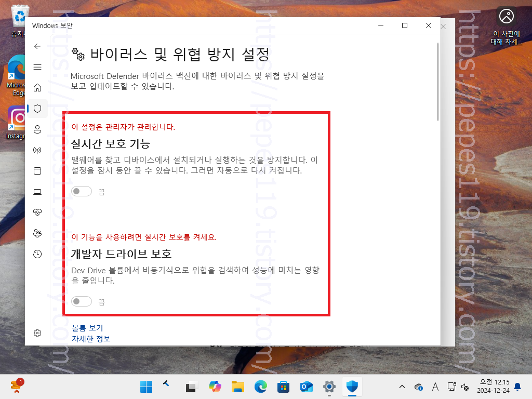532x399 pixels.
Task: Open Device performance & health heart icon
Action: click(37, 212)
